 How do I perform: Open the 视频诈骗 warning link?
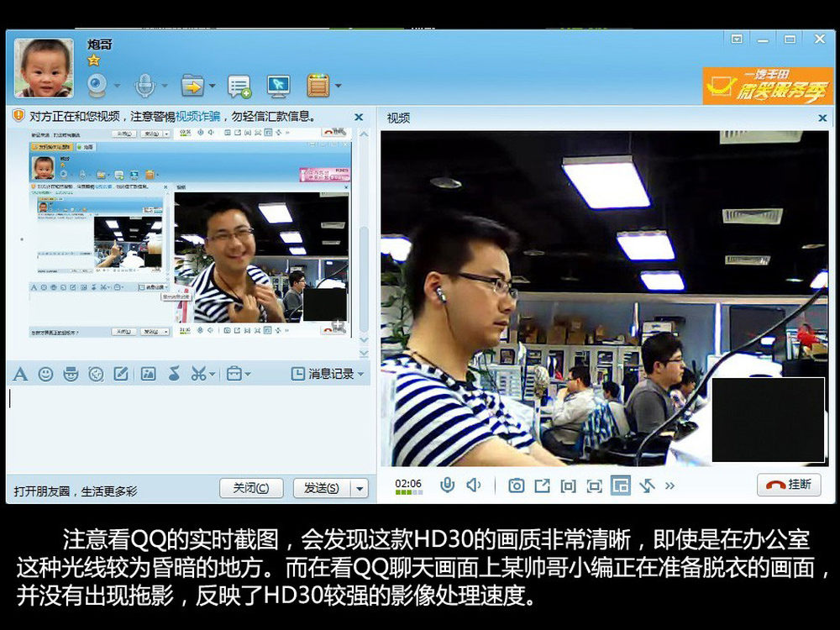[x=197, y=116]
